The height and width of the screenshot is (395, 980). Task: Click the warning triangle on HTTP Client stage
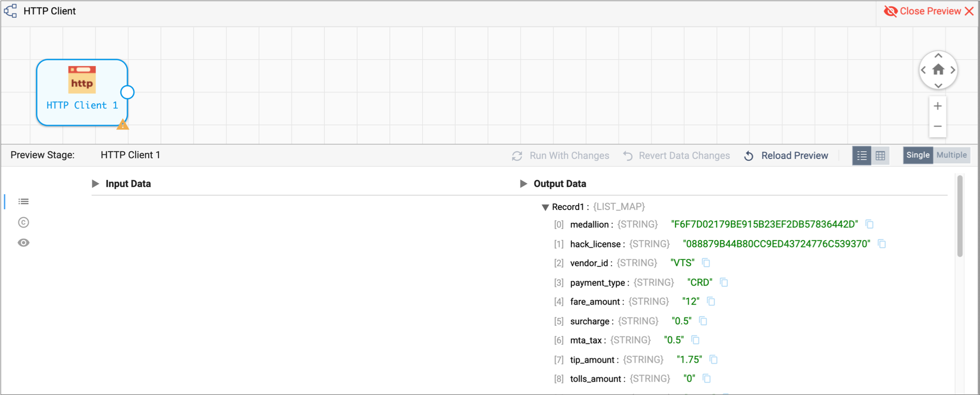122,125
